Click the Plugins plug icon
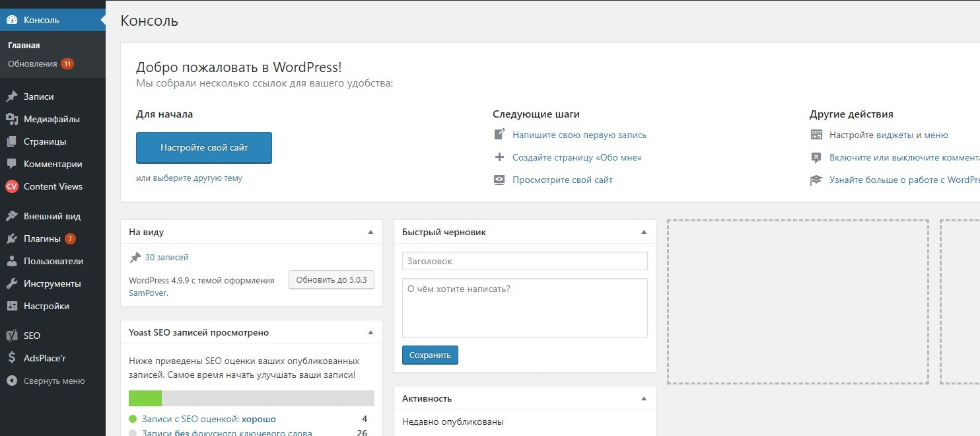980x436 pixels. 11,238
